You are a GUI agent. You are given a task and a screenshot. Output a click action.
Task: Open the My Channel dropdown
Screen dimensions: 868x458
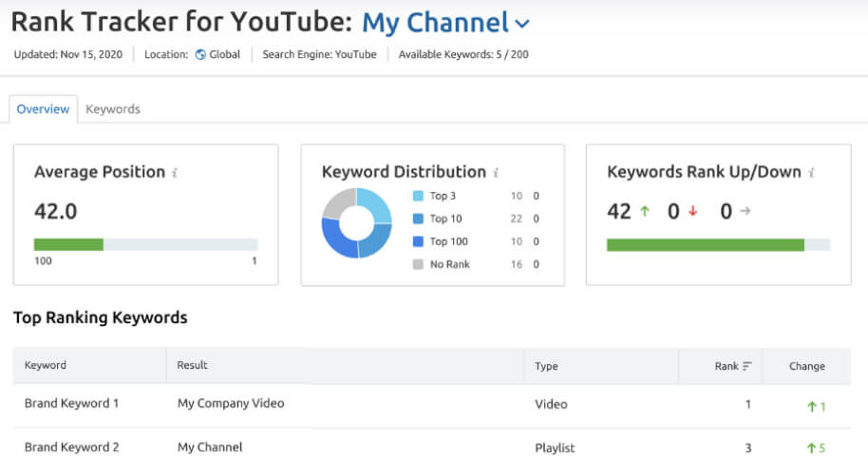(x=445, y=23)
